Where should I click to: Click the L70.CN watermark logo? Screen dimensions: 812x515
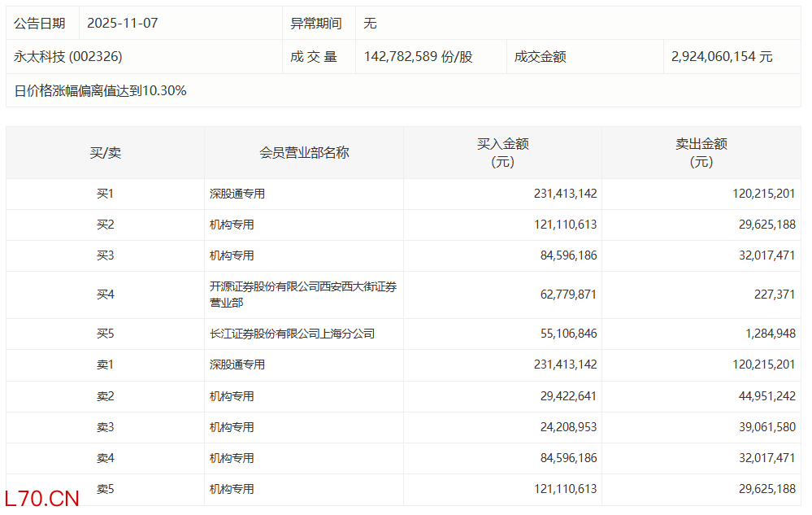41,498
